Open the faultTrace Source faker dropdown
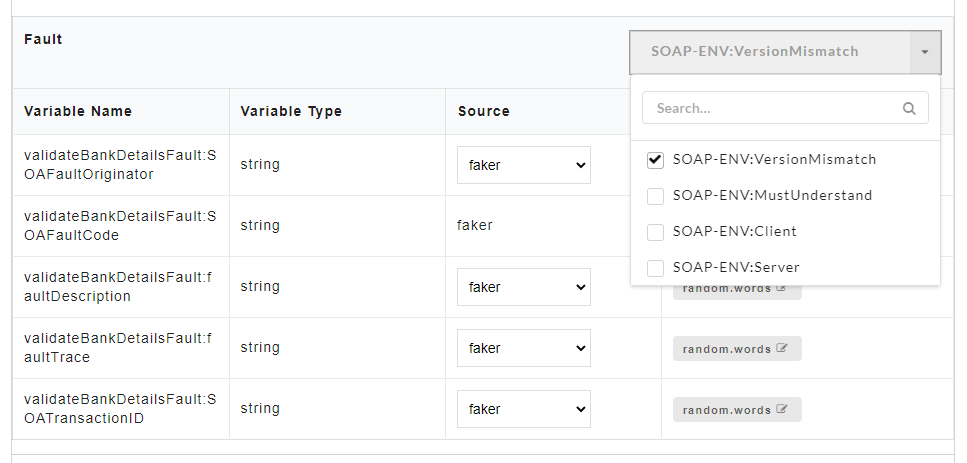Screen dimensions: 967x463 [523, 348]
